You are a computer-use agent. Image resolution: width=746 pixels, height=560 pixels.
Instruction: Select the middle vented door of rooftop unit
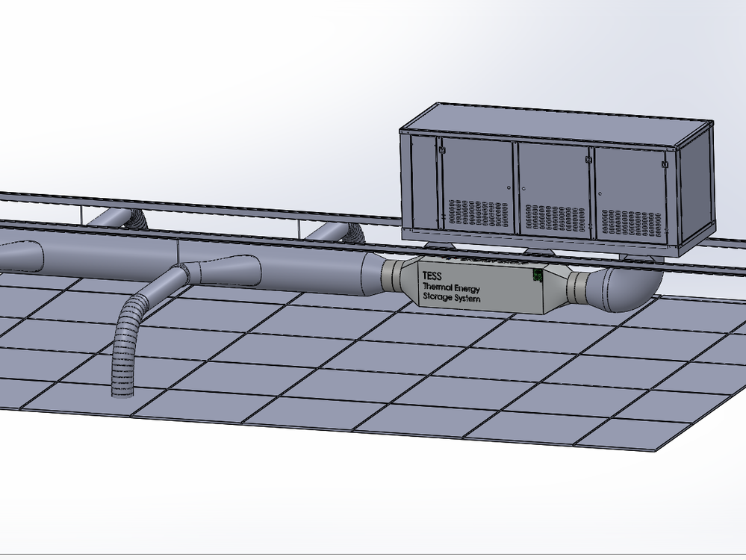click(554, 187)
